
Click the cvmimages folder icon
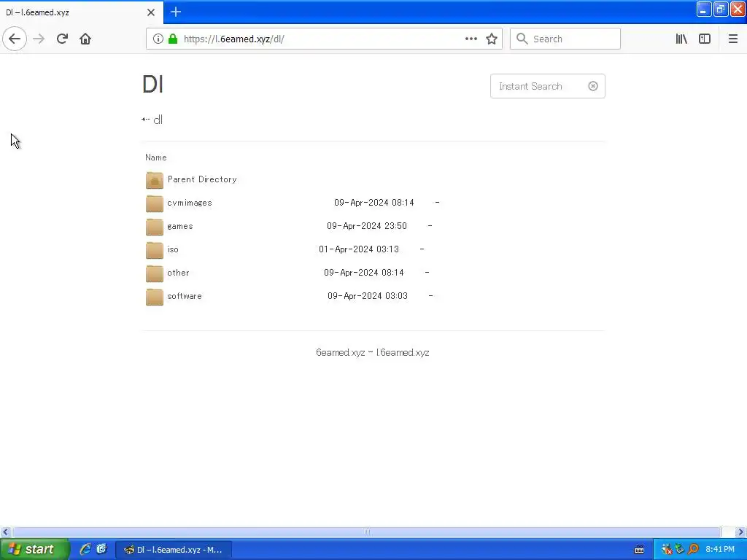(x=155, y=203)
